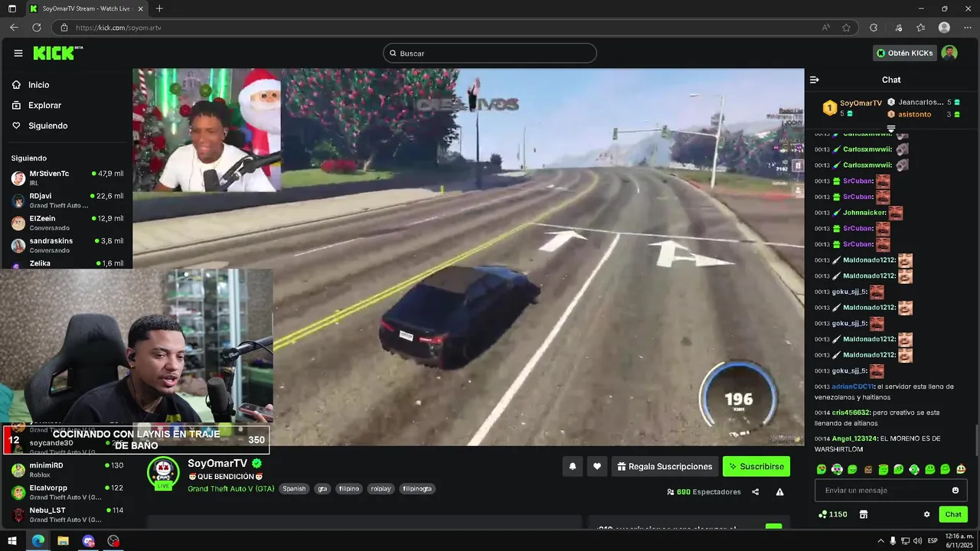Open File Explorer from taskbar
The height and width of the screenshot is (551, 980).
pos(63,541)
